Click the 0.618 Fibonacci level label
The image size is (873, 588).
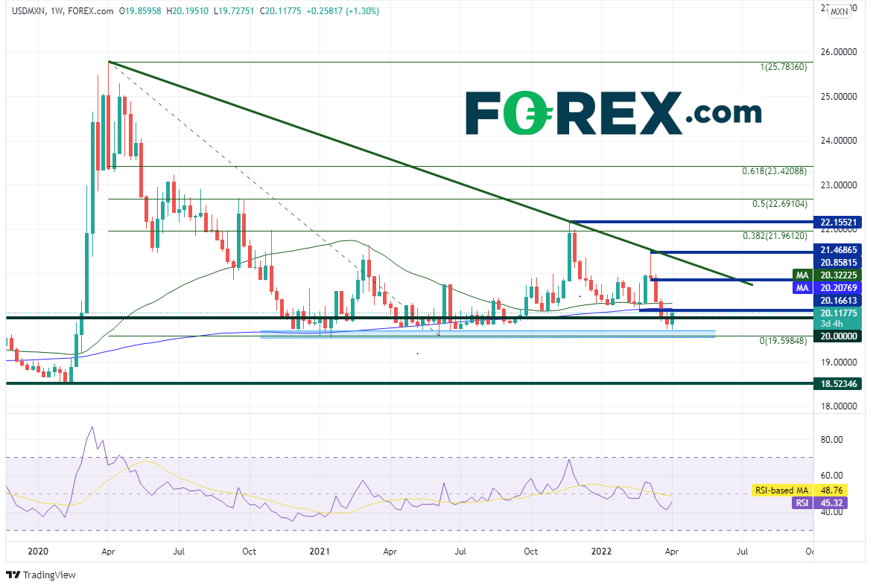pos(774,171)
